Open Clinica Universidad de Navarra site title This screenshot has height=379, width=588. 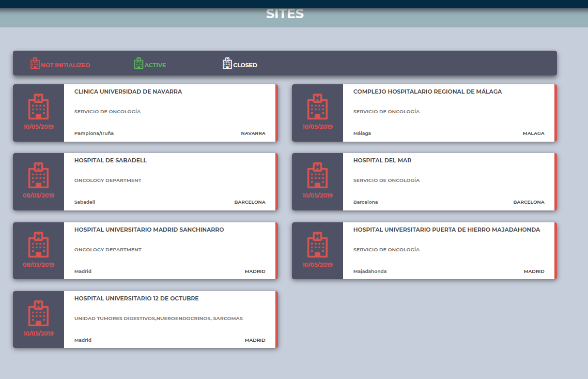pos(128,92)
